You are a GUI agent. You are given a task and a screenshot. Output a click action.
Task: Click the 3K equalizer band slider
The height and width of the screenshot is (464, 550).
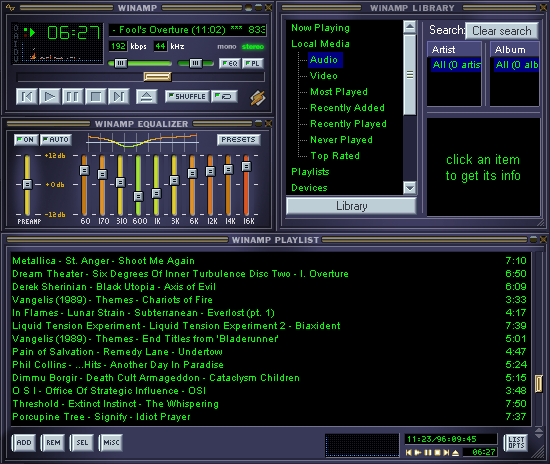tap(174, 180)
